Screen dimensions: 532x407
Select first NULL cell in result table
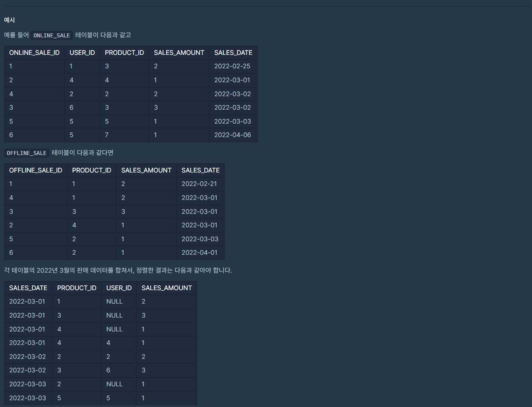(x=114, y=301)
